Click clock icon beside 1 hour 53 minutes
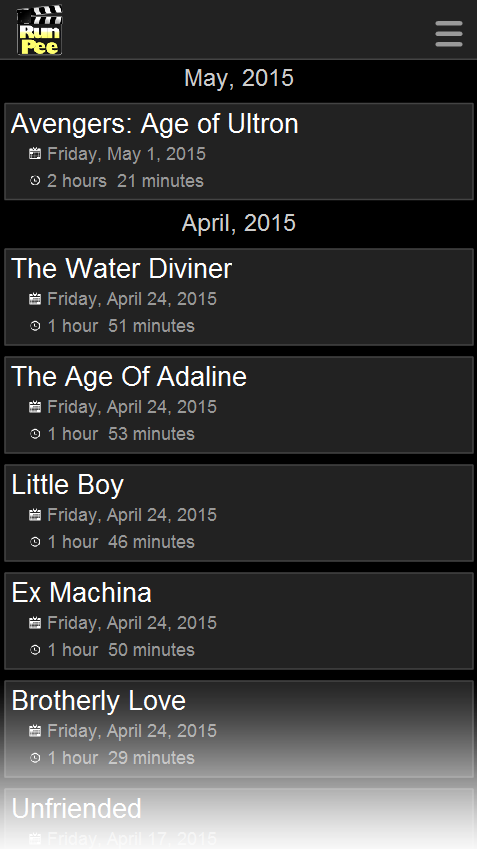 coord(35,434)
